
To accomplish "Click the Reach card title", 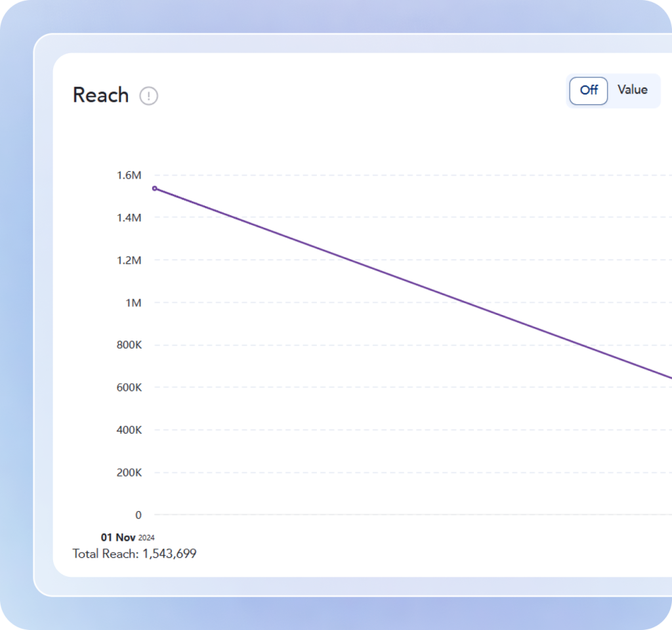I will (100, 95).
